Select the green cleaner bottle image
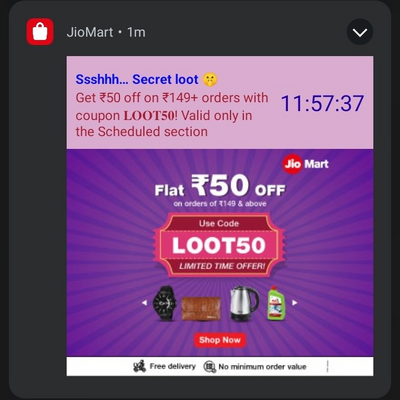400x400 pixels. point(276,303)
